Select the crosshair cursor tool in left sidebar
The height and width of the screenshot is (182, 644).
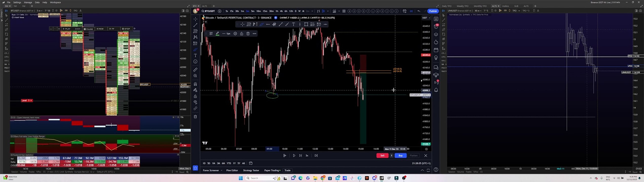(195, 19)
